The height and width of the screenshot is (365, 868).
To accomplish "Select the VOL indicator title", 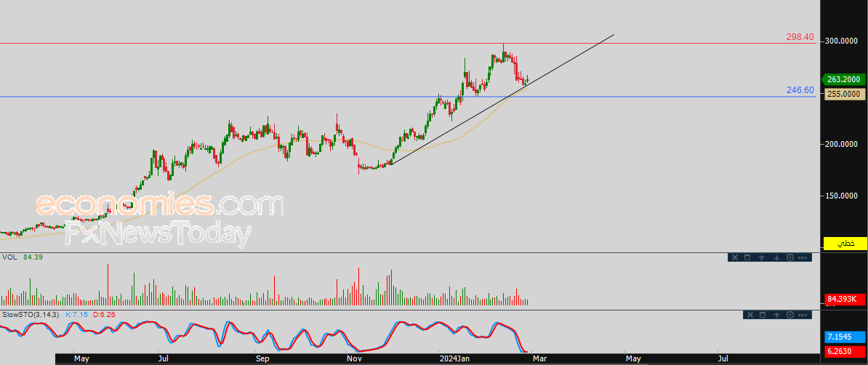I will click(x=9, y=257).
